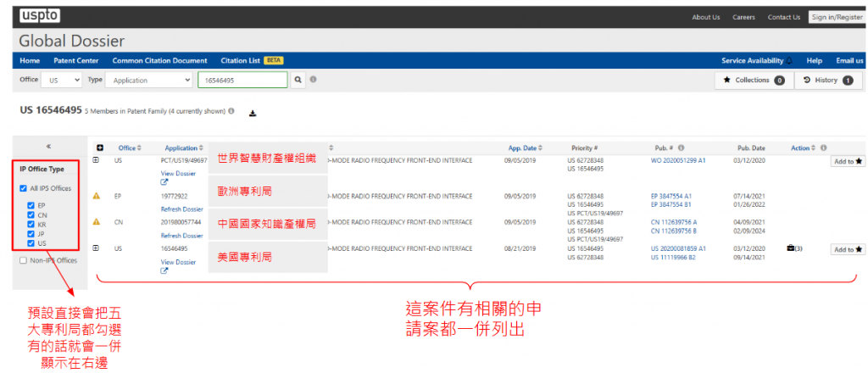Viewport: 868px width, 373px height.
Task: Open the About Us link
Action: [706, 17]
